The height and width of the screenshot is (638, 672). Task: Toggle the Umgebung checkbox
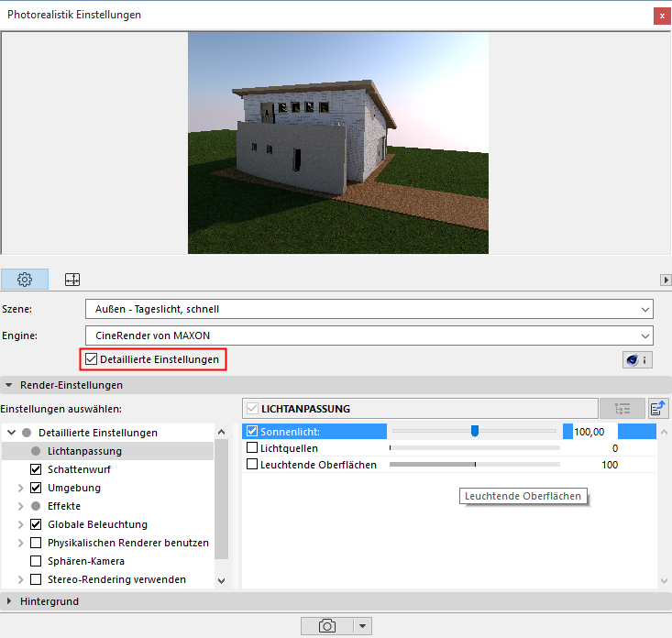[x=36, y=488]
